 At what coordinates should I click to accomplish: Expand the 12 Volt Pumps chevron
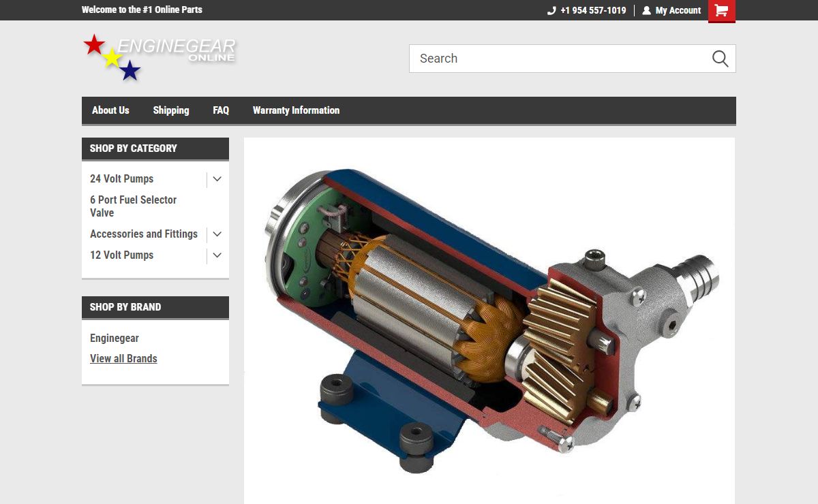click(217, 255)
